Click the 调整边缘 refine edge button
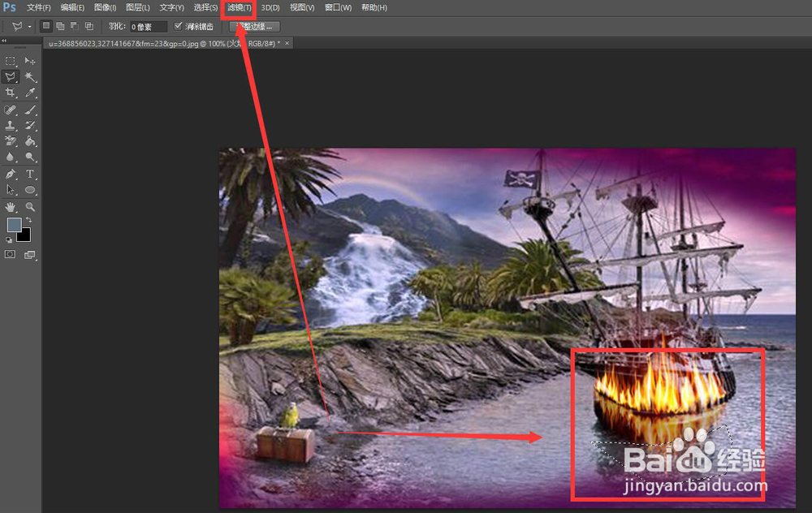Image resolution: width=812 pixels, height=513 pixels. [x=255, y=27]
